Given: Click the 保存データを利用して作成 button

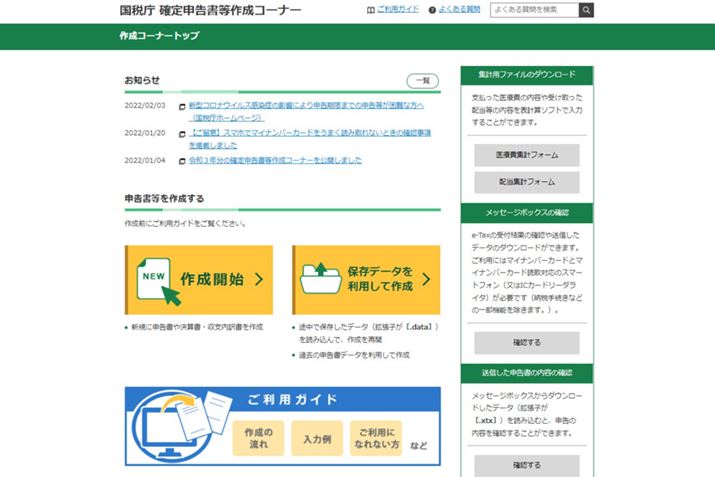Looking at the screenshot, I should point(366,280).
